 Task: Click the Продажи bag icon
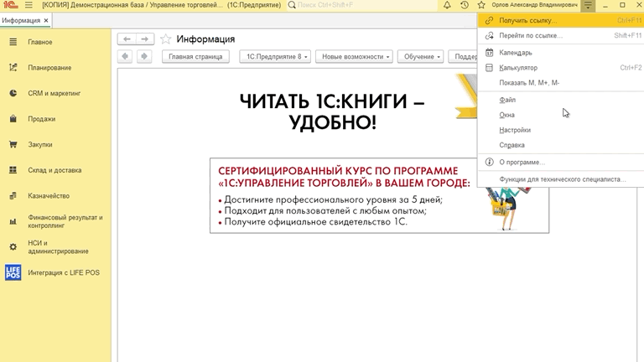click(13, 119)
